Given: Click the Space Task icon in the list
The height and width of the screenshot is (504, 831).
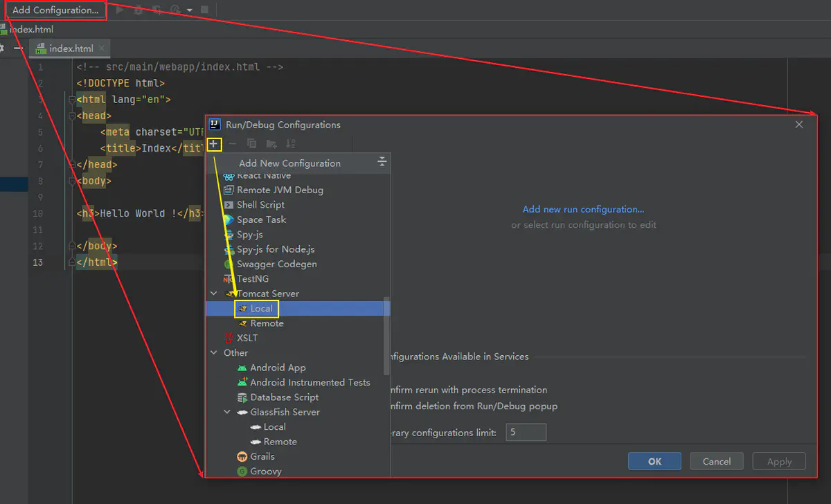Looking at the screenshot, I should [229, 219].
